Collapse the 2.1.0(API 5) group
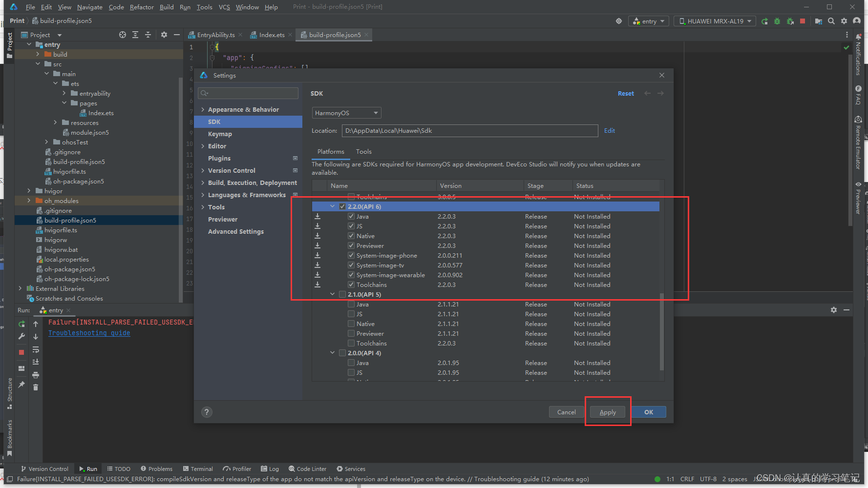The image size is (868, 488). (333, 294)
